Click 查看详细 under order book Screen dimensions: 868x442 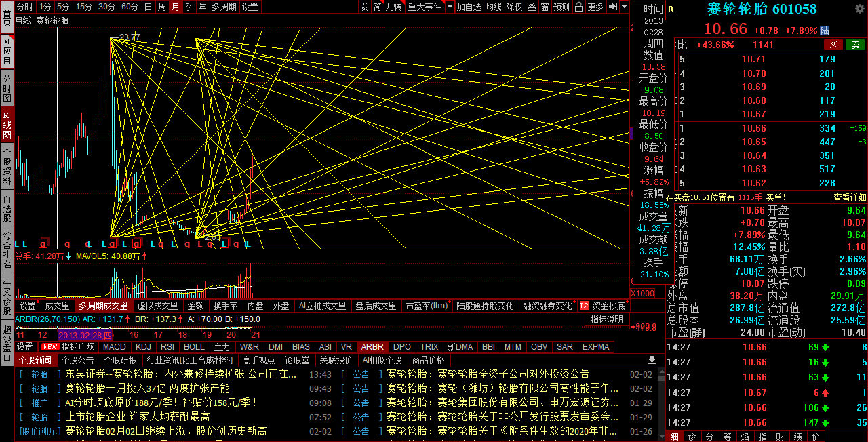[850, 197]
